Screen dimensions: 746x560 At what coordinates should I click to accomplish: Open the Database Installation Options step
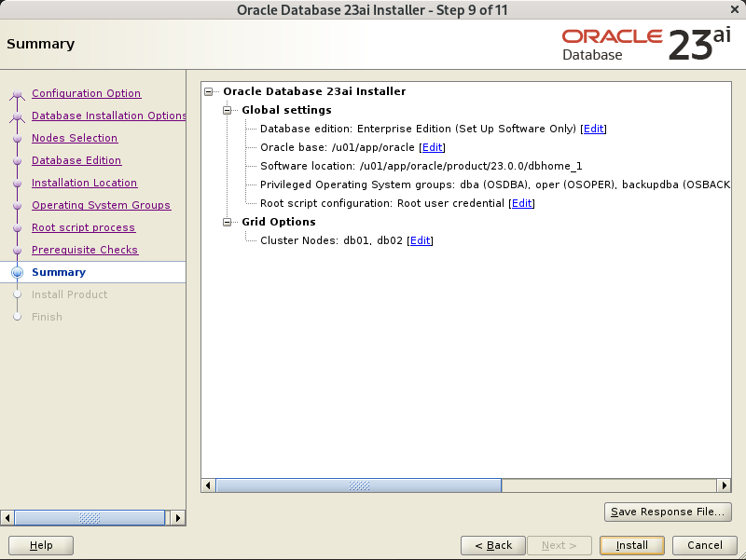[109, 116]
